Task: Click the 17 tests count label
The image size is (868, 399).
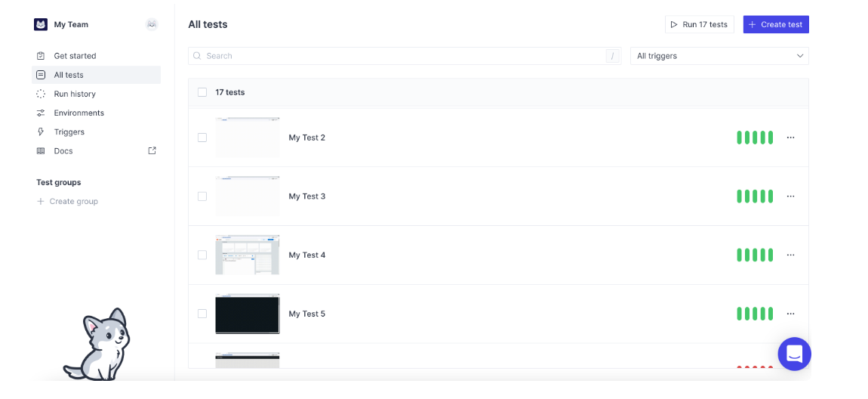Action: (x=230, y=92)
